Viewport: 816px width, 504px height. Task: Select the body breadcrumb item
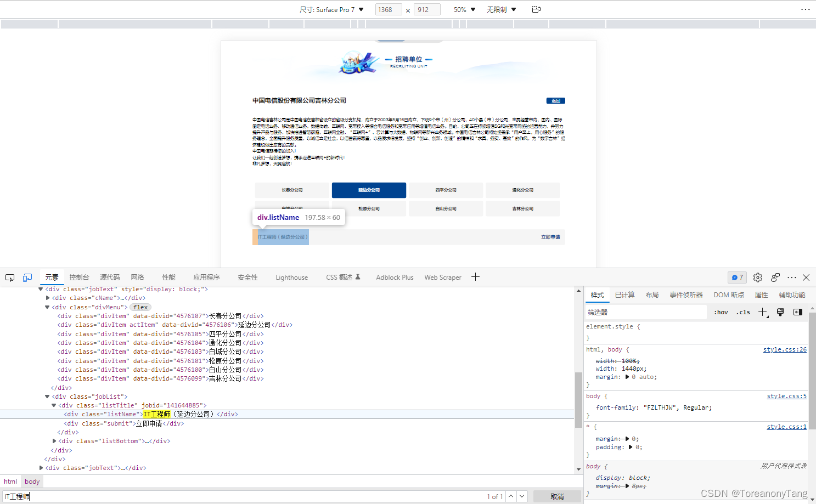32,482
